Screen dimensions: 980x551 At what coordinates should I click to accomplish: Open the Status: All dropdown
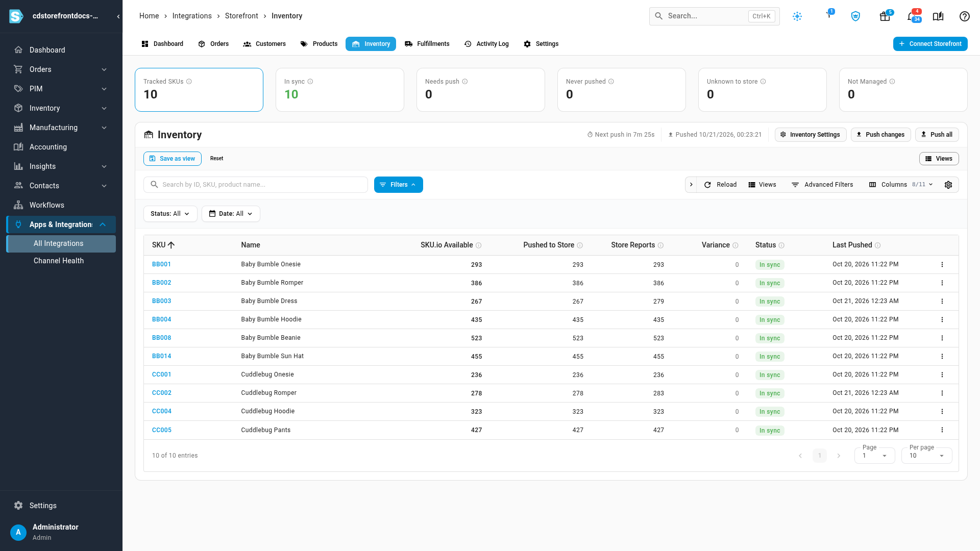point(170,214)
